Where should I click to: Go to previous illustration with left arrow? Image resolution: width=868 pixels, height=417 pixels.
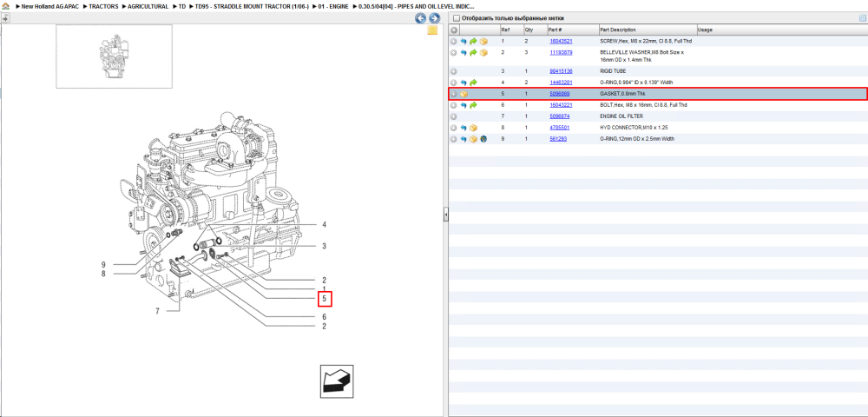[421, 18]
